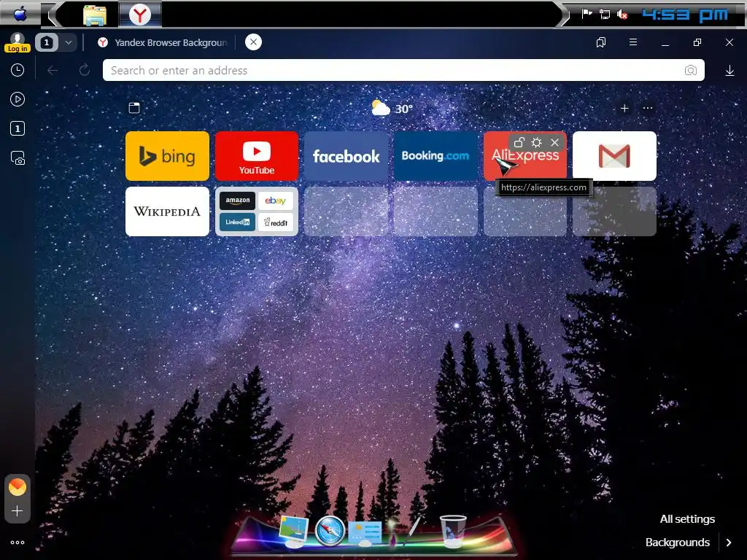Expand the tab counter dropdown arrow

pos(69,42)
